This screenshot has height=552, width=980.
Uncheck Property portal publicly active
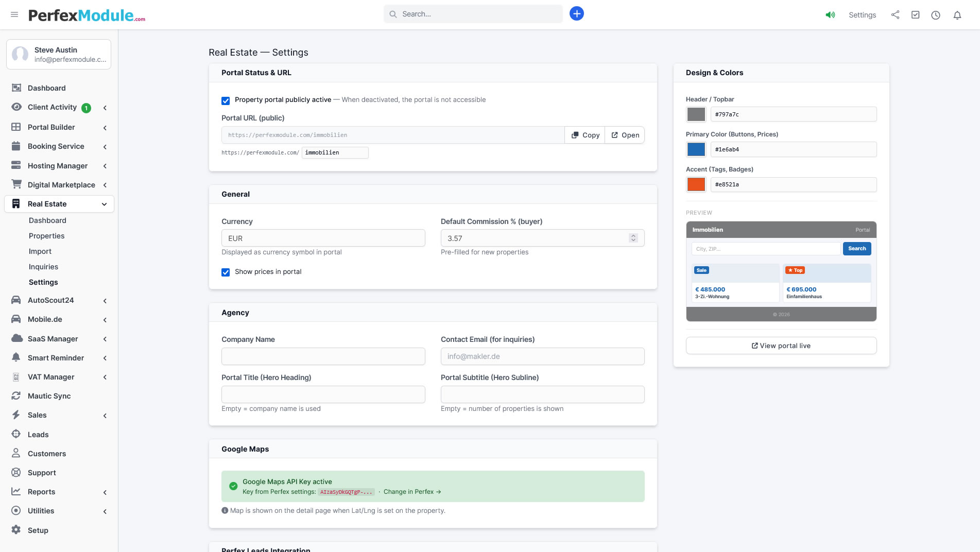click(226, 100)
